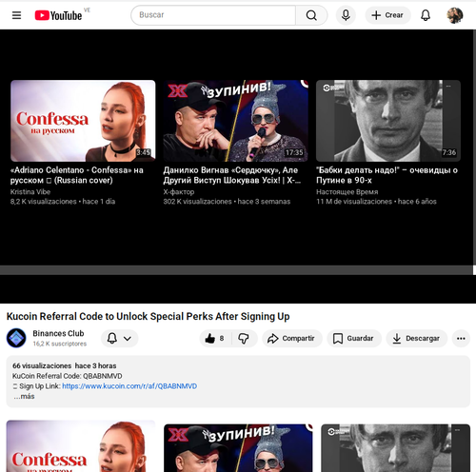Open "Бабки делать надо!" video title

[387, 175]
